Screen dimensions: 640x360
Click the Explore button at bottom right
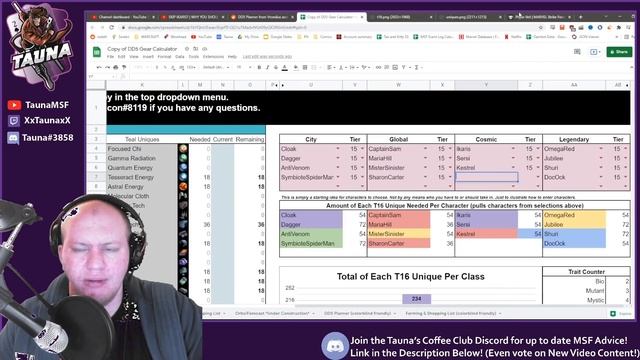pyautogui.click(x=621, y=313)
